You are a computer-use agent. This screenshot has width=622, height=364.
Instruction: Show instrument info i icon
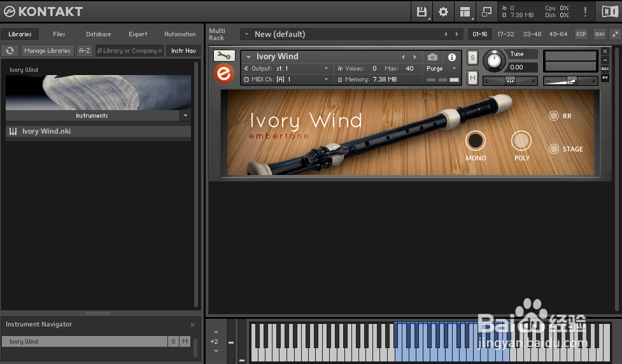[x=451, y=57]
